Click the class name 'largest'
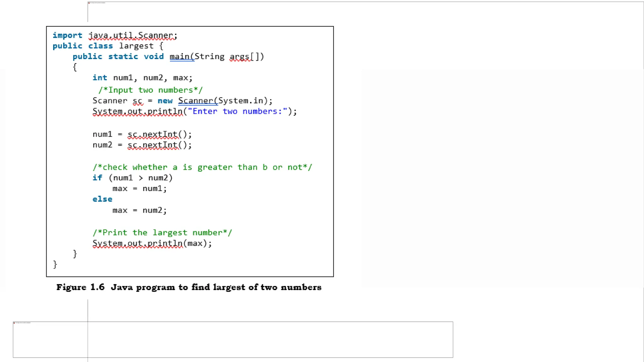 pyautogui.click(x=136, y=46)
